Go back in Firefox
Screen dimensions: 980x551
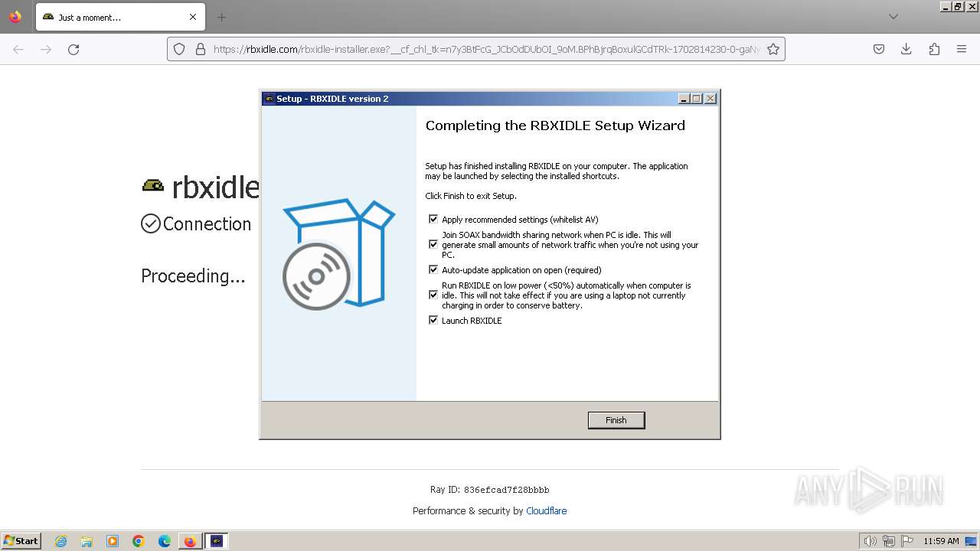[x=18, y=49]
